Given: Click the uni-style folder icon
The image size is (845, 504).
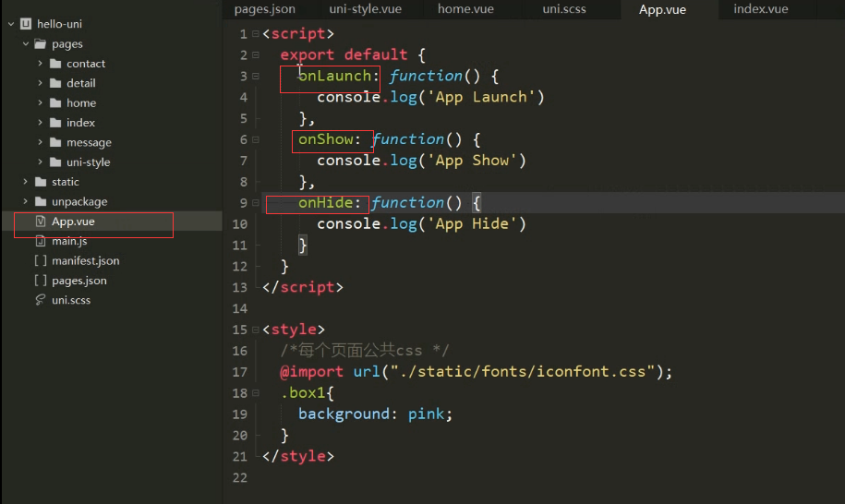Looking at the screenshot, I should pos(55,162).
